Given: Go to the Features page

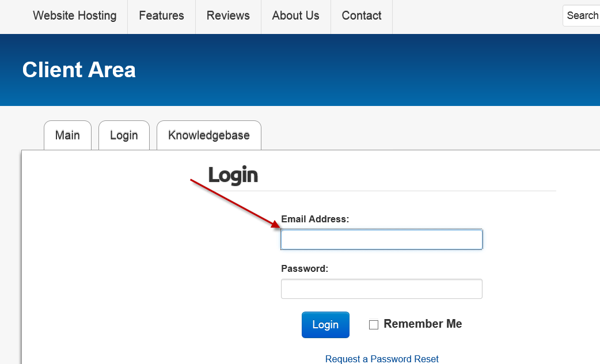Looking at the screenshot, I should click(161, 16).
